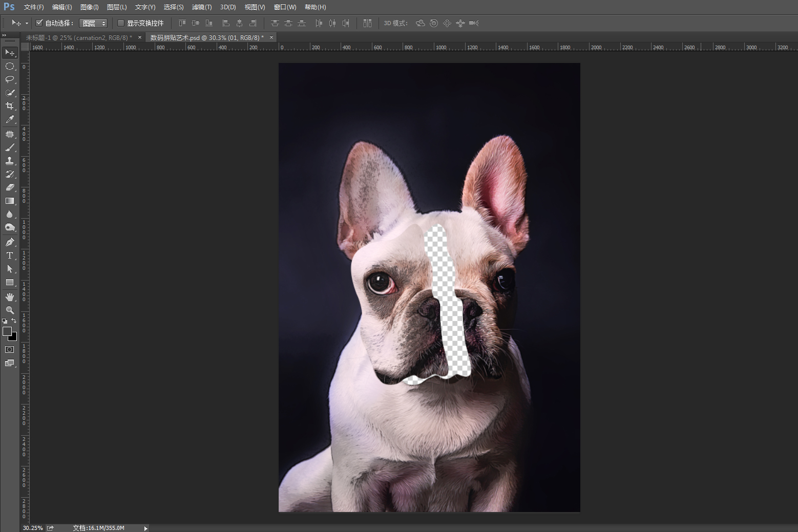Open the background color picker swatch
The width and height of the screenshot is (798, 532).
click(x=14, y=337)
